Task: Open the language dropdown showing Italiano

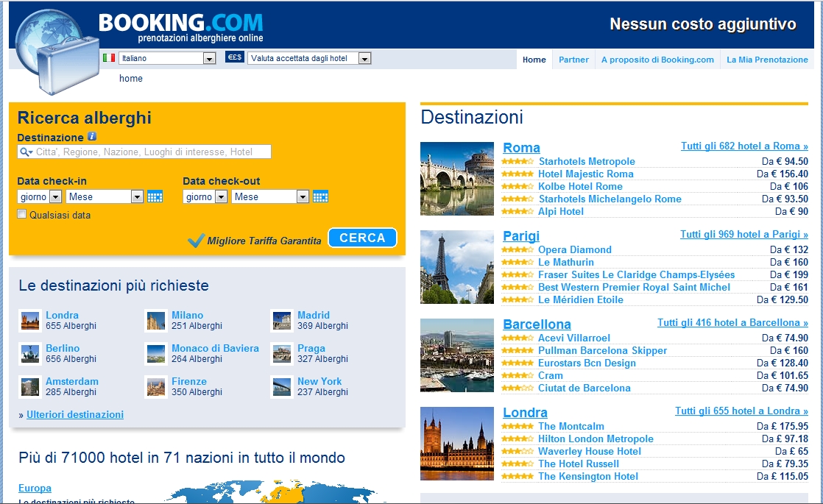Action: 167,58
